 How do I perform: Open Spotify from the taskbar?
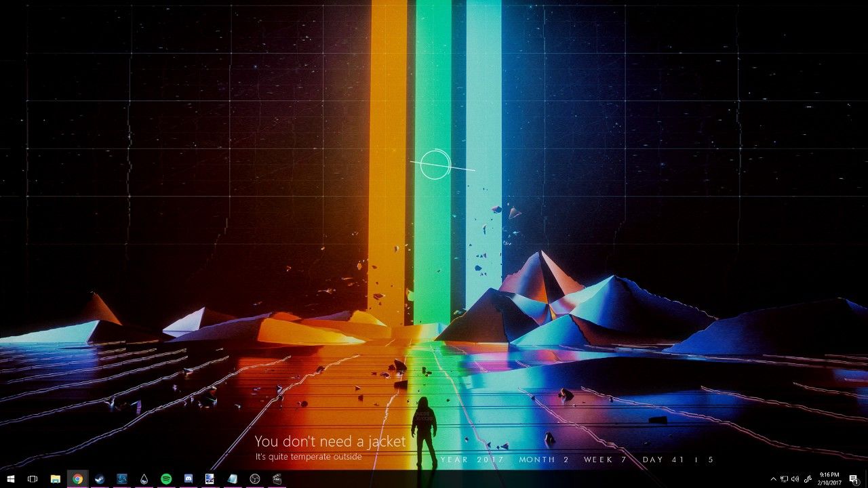[x=166, y=479]
